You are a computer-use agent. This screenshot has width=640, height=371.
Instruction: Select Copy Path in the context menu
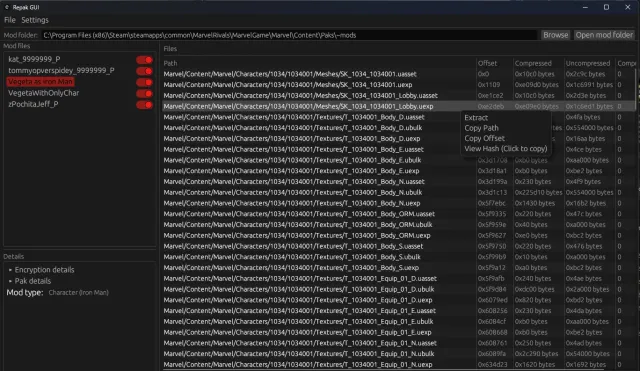(x=482, y=128)
